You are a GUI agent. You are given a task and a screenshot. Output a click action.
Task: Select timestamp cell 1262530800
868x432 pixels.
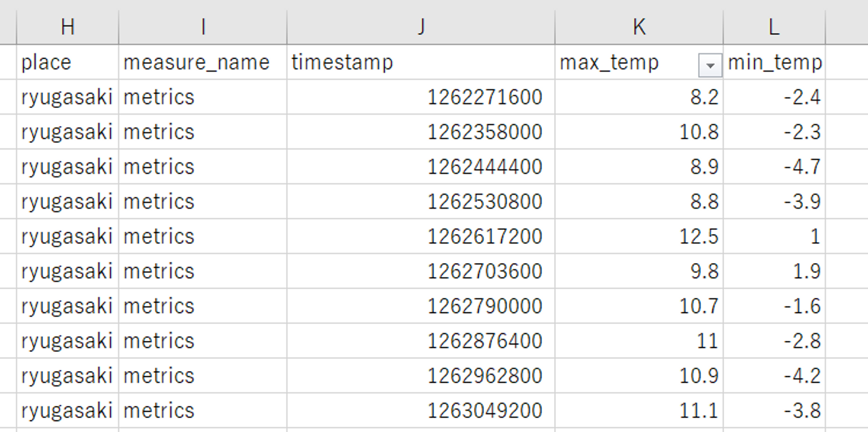(x=421, y=202)
